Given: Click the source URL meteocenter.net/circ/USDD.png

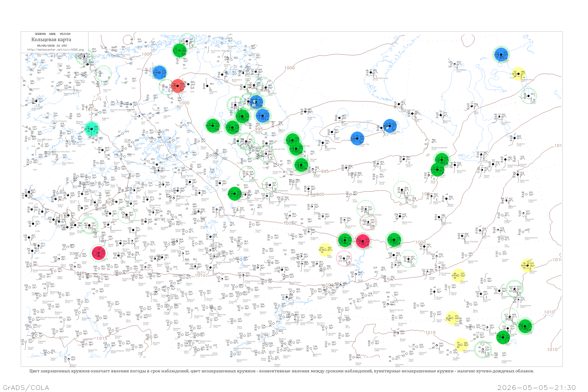Looking at the screenshot, I should click(55, 50).
